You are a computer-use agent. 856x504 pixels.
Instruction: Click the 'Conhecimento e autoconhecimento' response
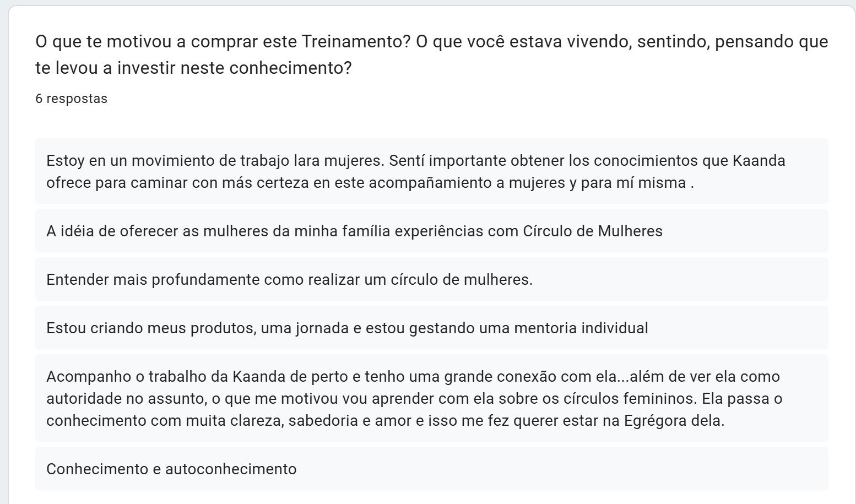(171, 469)
